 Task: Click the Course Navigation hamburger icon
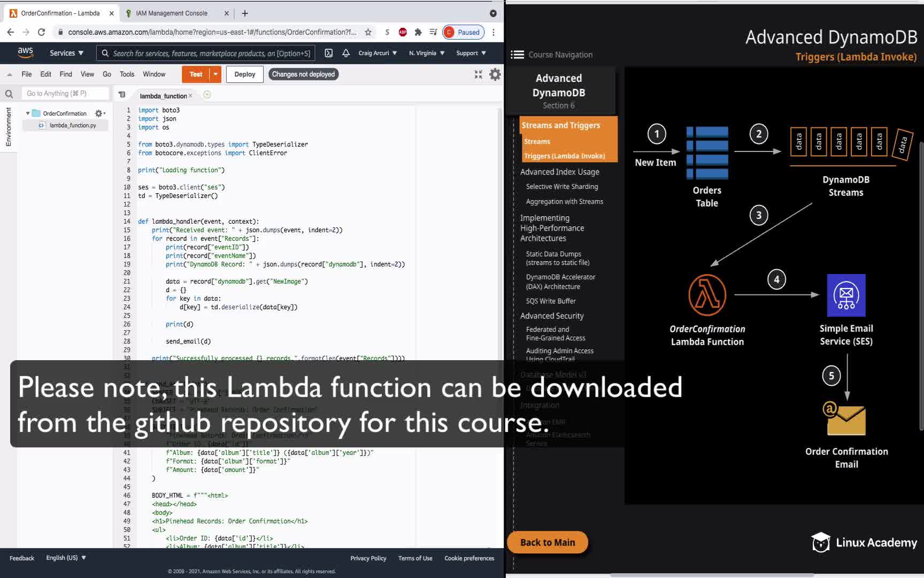pyautogui.click(x=517, y=55)
